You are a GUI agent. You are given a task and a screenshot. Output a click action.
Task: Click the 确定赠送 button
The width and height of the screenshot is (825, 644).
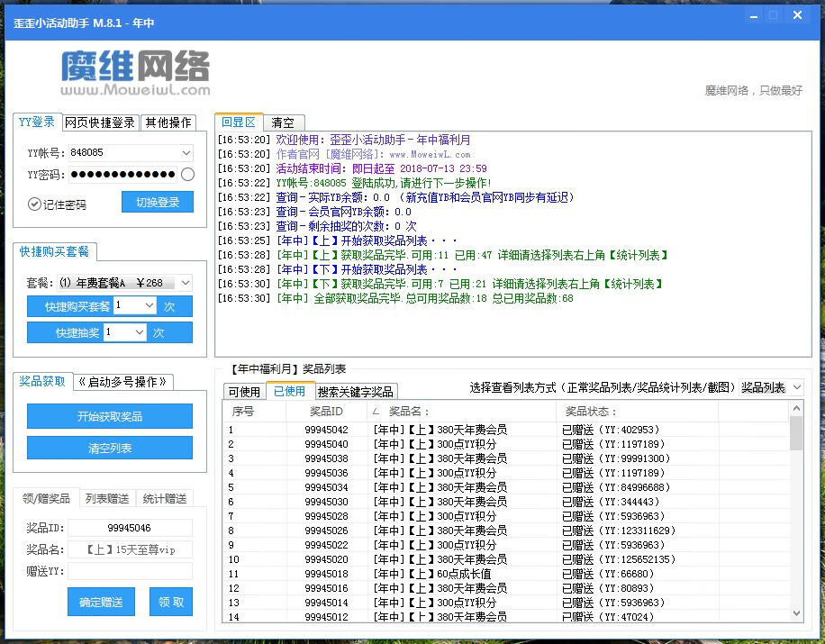pyautogui.click(x=101, y=602)
